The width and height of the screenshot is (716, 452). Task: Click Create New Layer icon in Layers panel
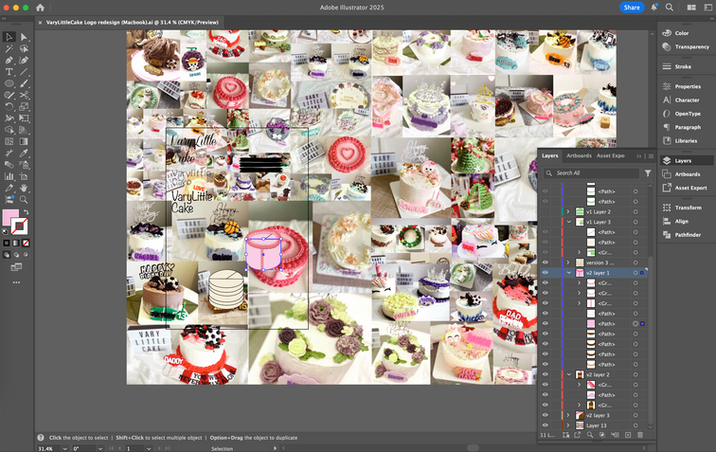pos(628,435)
